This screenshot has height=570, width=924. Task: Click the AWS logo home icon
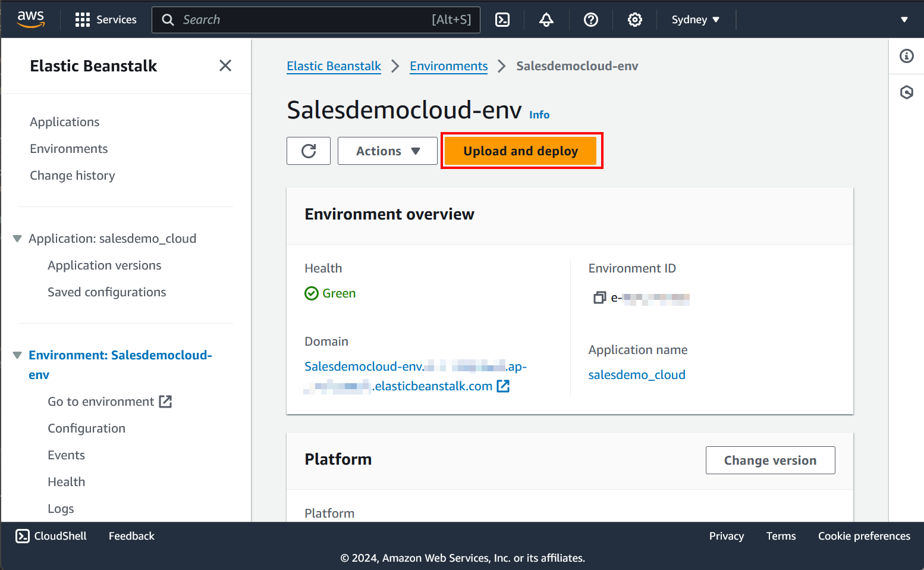click(31, 19)
